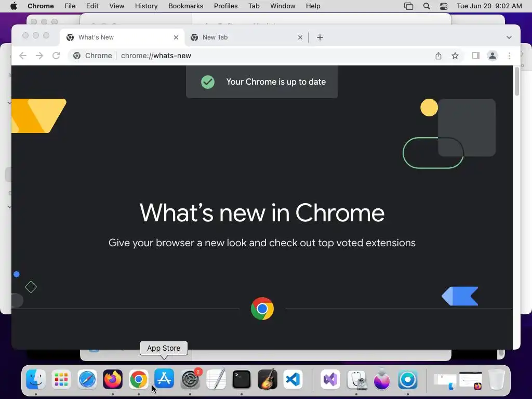Launch Safari from the Dock
Image resolution: width=532 pixels, height=399 pixels.
[87, 379]
